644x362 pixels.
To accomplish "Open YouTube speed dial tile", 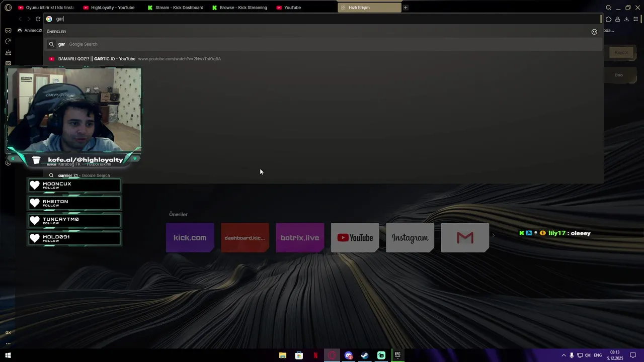I will (x=355, y=238).
